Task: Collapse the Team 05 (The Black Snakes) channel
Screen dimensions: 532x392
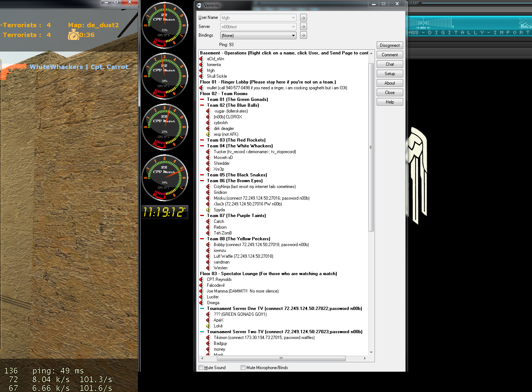Action: [x=202, y=175]
